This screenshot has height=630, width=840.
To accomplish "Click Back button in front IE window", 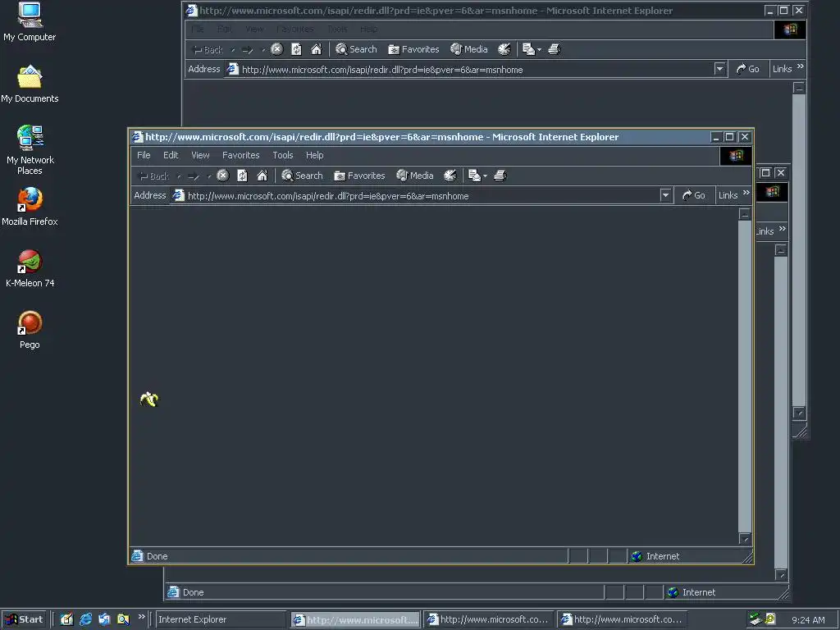I will [x=153, y=176].
